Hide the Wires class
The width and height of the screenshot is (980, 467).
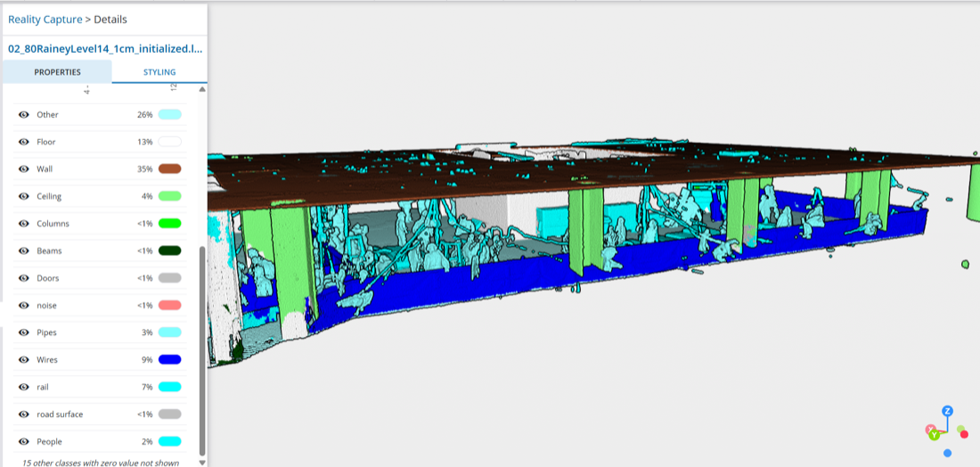(x=24, y=359)
